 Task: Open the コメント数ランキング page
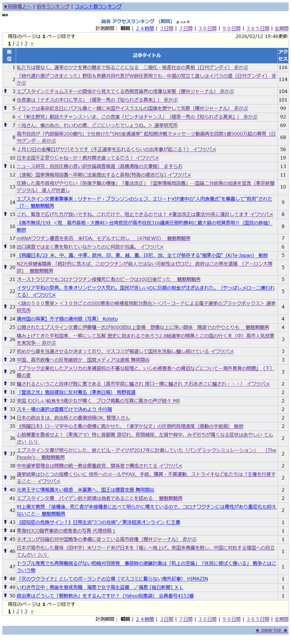(98, 6)
